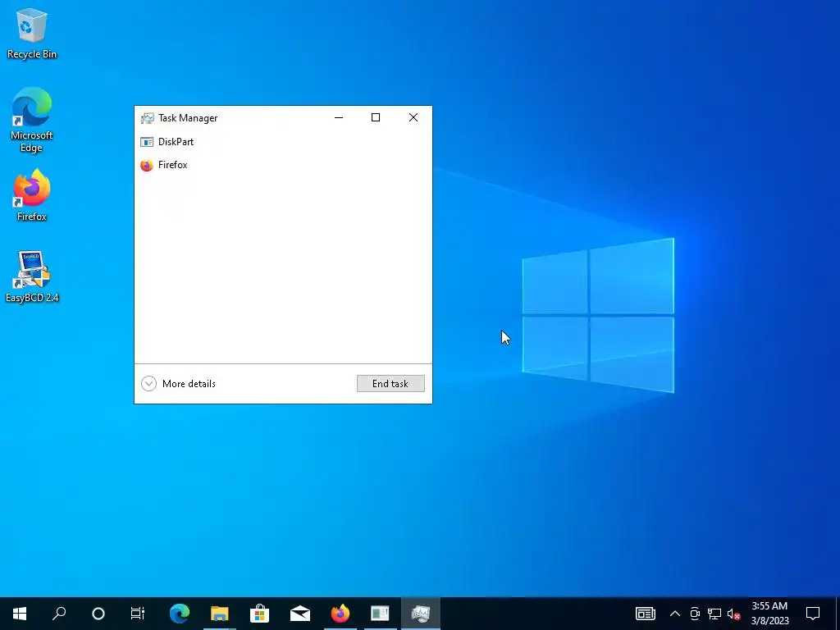
Task: Select the Firefox desktop shortcut
Action: 32,195
